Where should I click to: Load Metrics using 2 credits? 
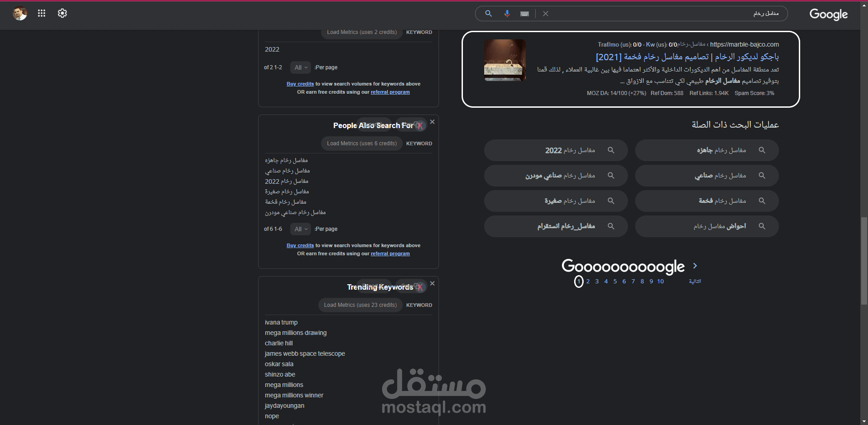pos(362,32)
